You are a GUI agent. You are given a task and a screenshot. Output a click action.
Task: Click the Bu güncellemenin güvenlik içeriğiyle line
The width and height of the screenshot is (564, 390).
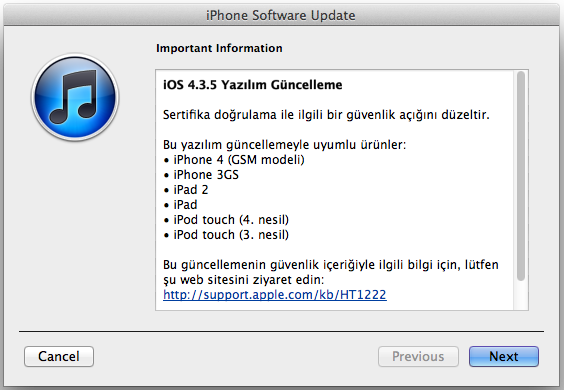click(x=331, y=264)
